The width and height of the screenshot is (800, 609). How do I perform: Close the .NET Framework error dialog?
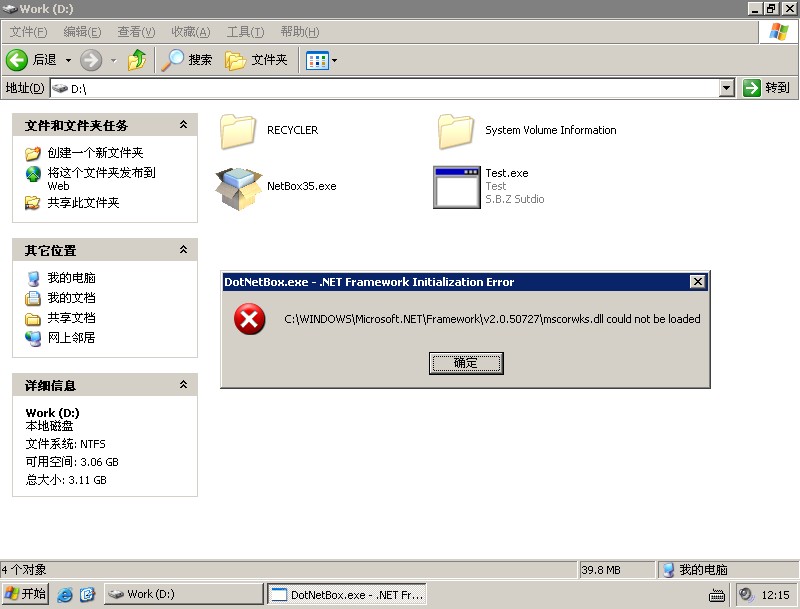click(697, 282)
